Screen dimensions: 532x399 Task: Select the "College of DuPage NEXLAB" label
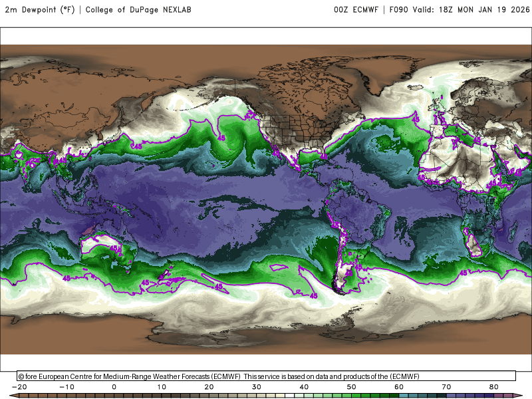click(138, 10)
